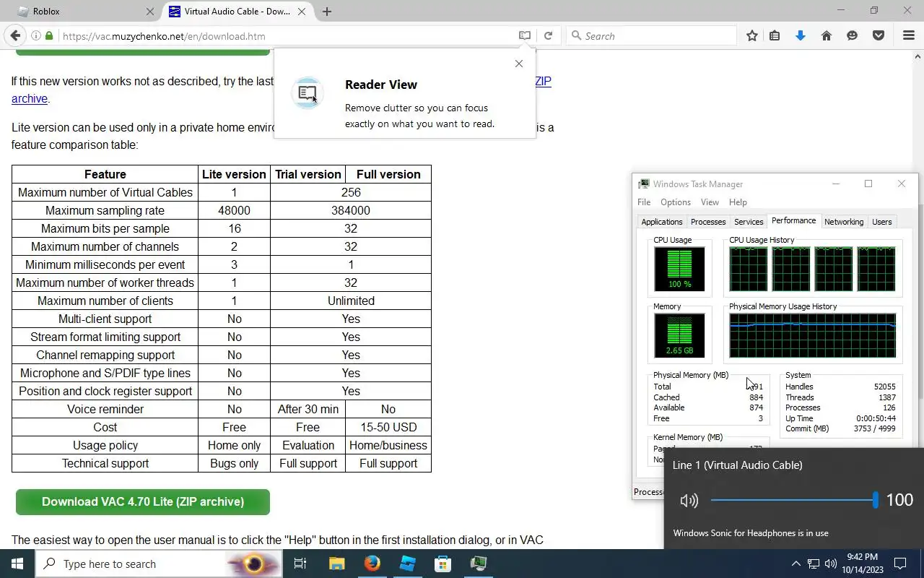924x578 pixels.
Task: Click the browser search box
Action: (x=651, y=35)
